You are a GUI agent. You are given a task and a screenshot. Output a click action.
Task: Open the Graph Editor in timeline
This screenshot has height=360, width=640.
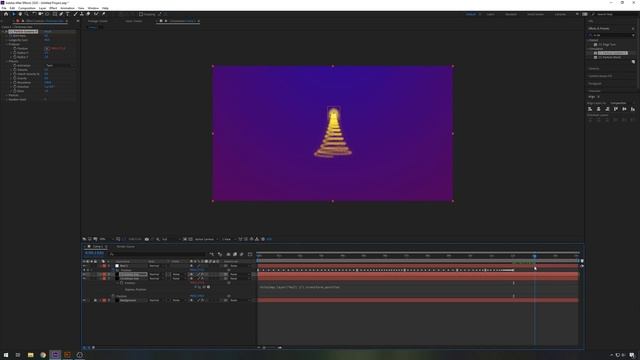tap(250, 254)
